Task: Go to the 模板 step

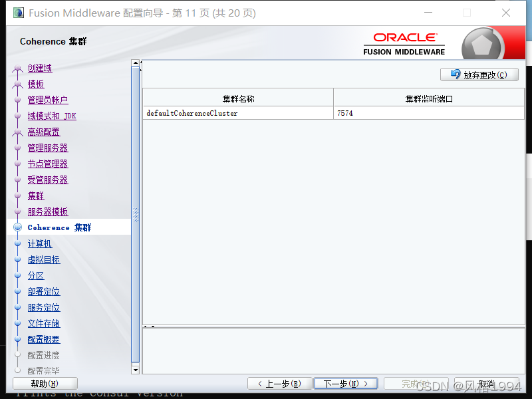Action: (36, 84)
